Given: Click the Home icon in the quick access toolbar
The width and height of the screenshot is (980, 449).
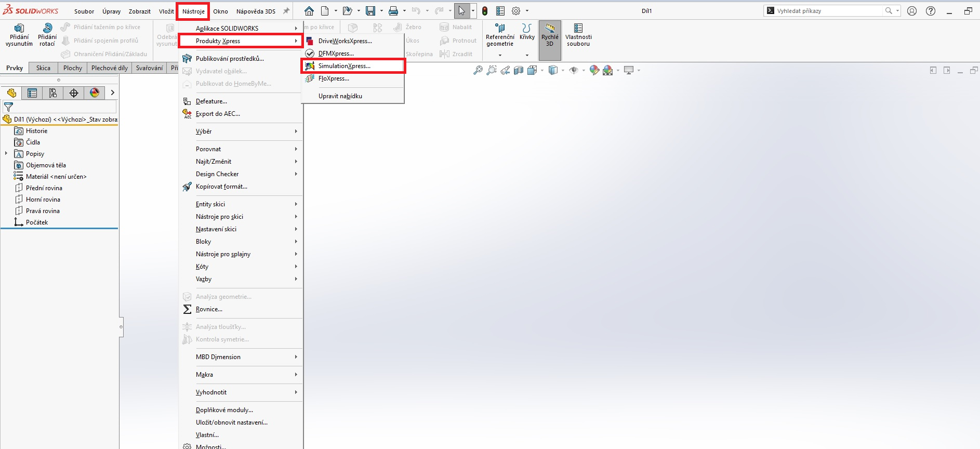Looking at the screenshot, I should (309, 11).
